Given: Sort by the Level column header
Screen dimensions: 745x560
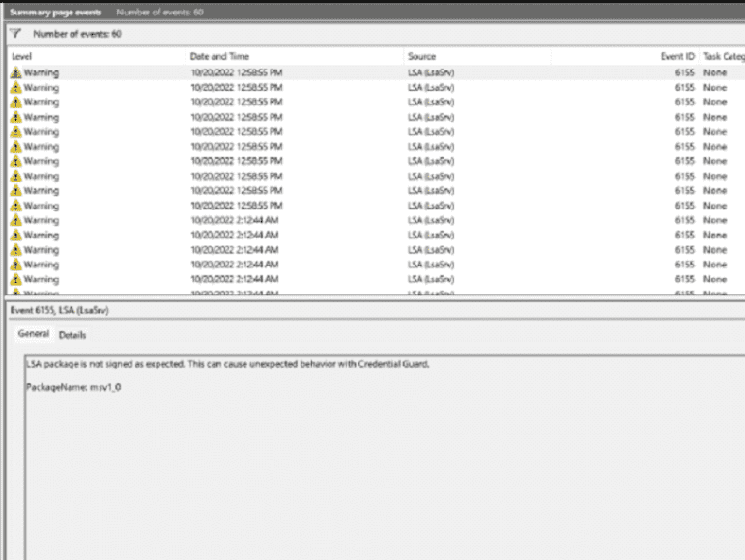Looking at the screenshot, I should coord(21,56).
